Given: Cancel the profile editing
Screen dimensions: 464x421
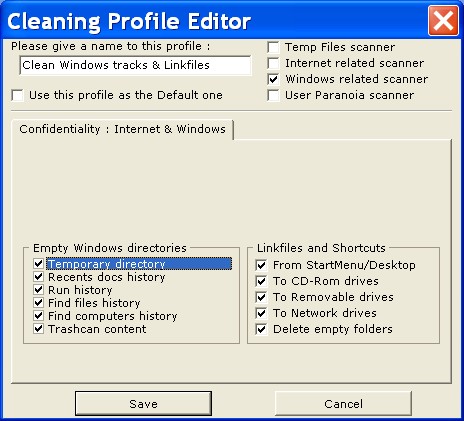Looking at the screenshot, I should (343, 404).
